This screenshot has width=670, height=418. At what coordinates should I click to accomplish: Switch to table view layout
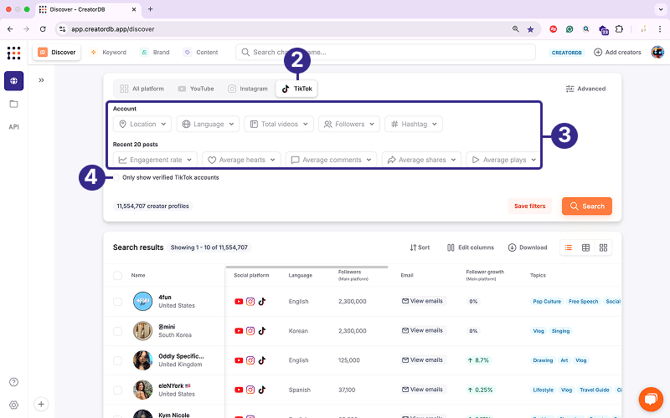[586, 248]
